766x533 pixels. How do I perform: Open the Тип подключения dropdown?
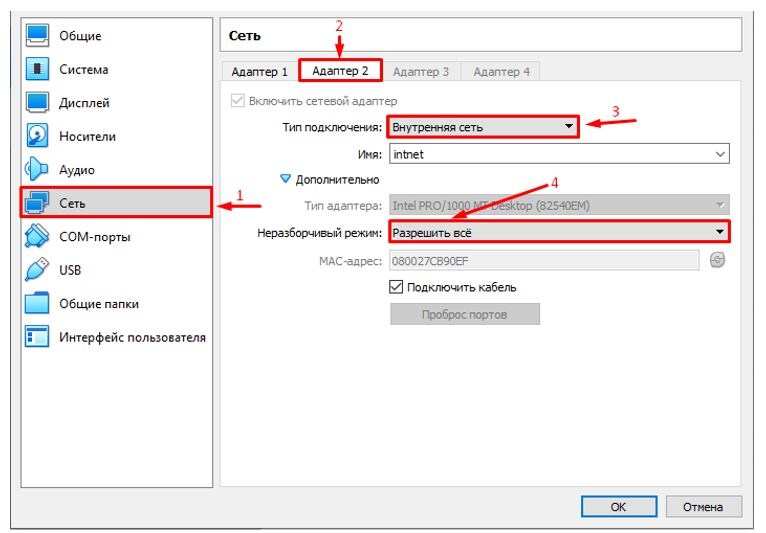click(483, 127)
